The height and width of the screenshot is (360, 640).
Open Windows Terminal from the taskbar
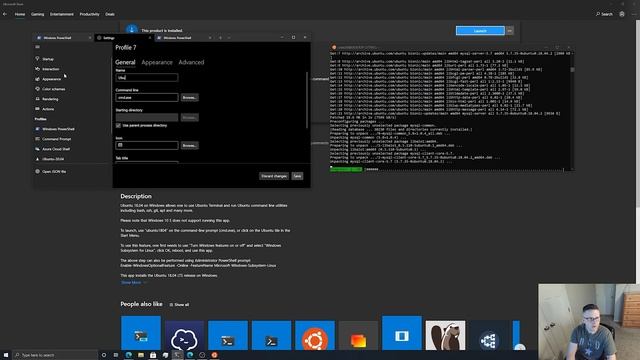pos(178,355)
